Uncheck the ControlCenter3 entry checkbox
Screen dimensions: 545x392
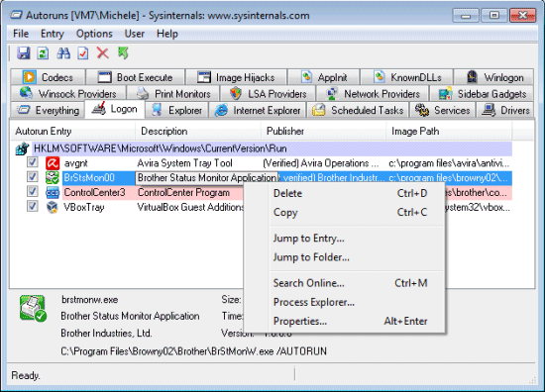pos(33,191)
